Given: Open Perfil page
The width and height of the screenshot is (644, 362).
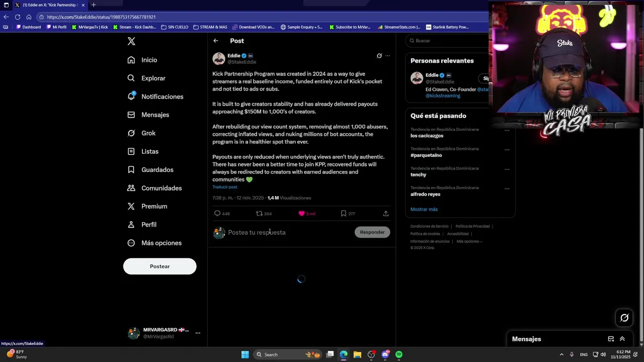Looking at the screenshot, I should point(142,225).
